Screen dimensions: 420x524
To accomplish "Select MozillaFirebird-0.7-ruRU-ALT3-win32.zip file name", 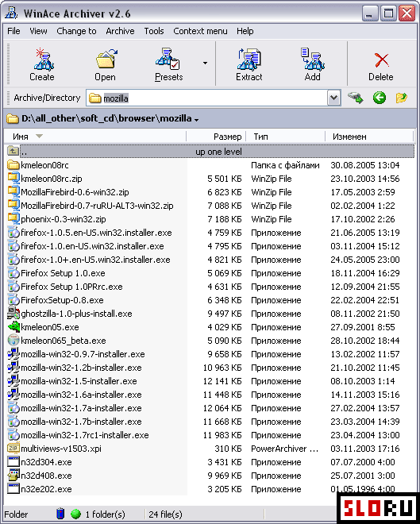I will [97, 206].
